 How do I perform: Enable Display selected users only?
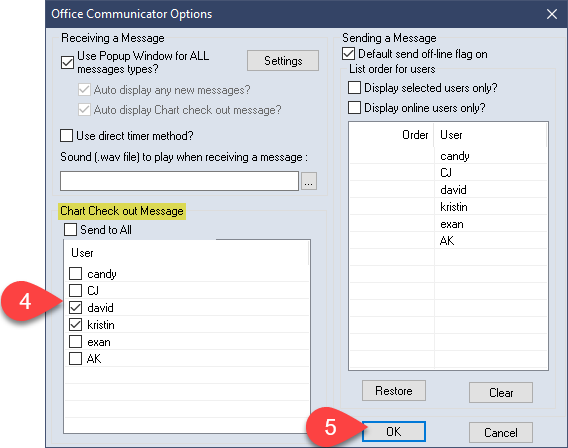[x=354, y=88]
